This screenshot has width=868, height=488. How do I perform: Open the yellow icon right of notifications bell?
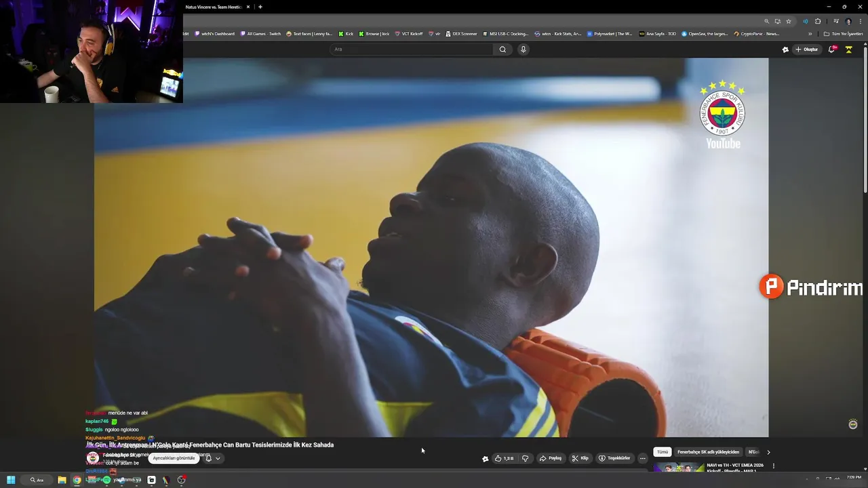click(x=848, y=49)
